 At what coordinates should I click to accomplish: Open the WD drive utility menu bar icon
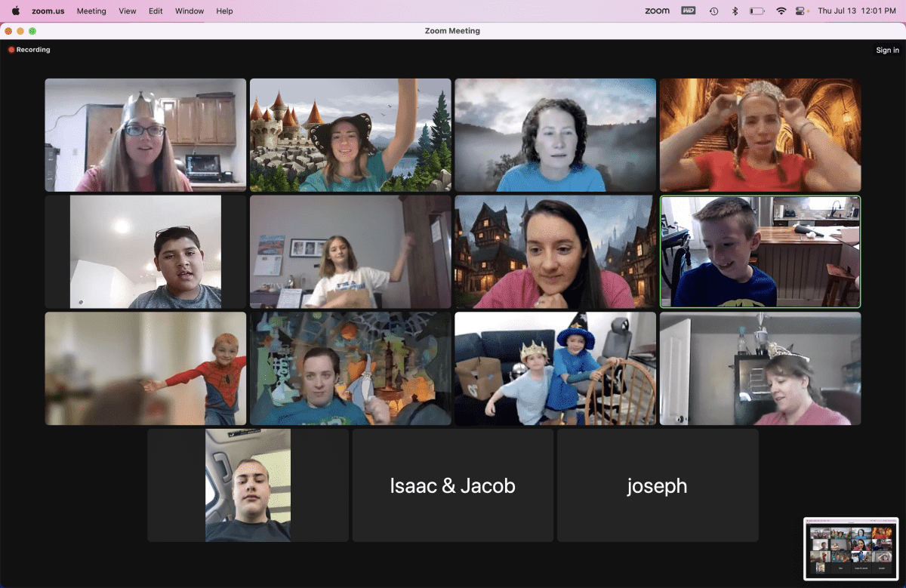688,11
